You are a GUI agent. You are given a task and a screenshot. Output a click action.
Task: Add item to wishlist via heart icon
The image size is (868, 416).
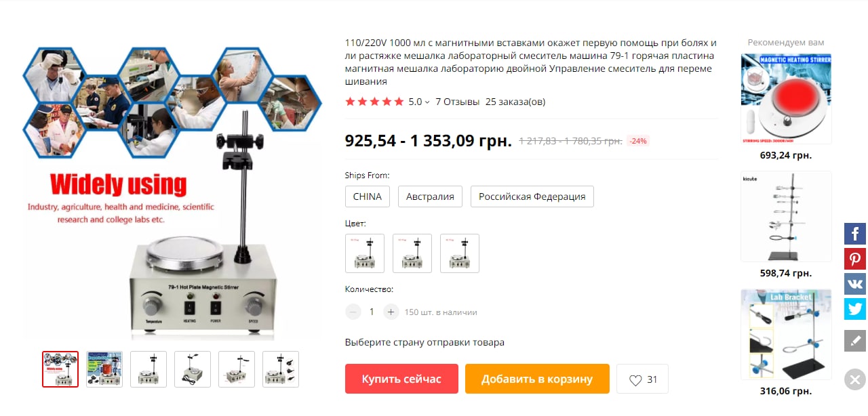coord(642,379)
